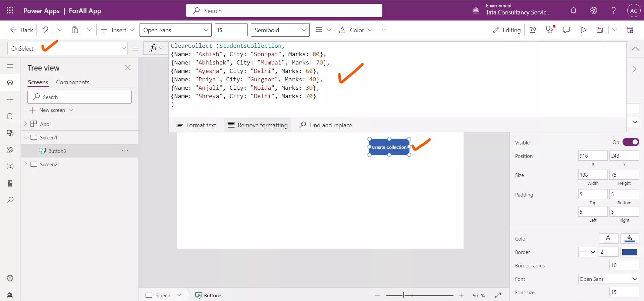
Task: Save the app with disk icon
Action: tap(600, 30)
